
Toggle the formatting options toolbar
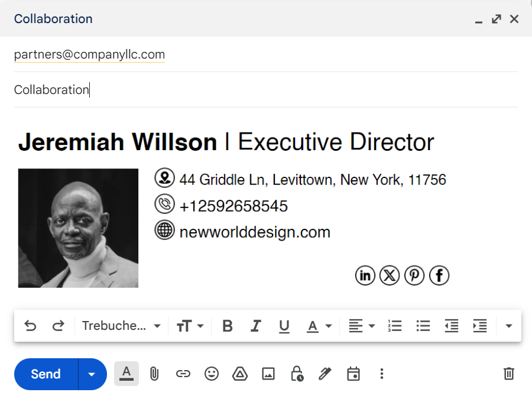[126, 374]
